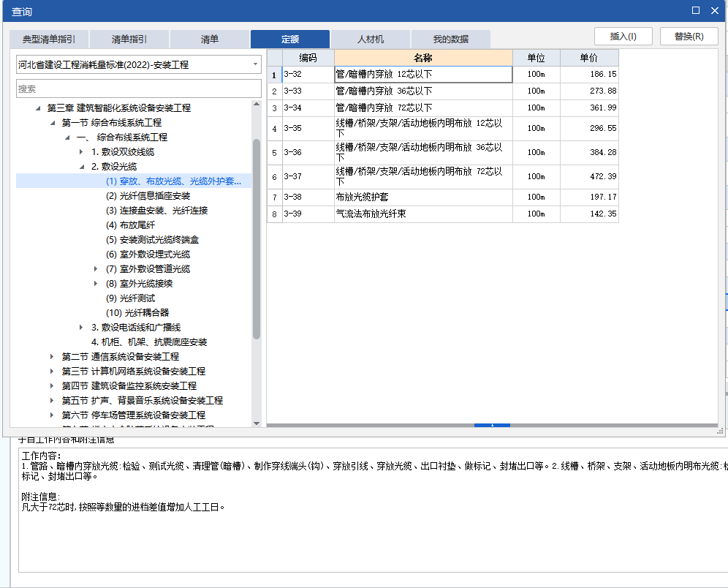
Task: Select 4. 机柜、机架、抗震底座安装 item
Action: click(x=149, y=342)
